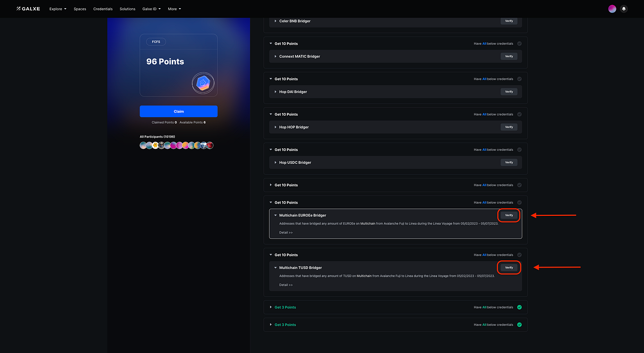This screenshot has height=353, width=644.
Task: Open the notifications bell
Action: 624,9
